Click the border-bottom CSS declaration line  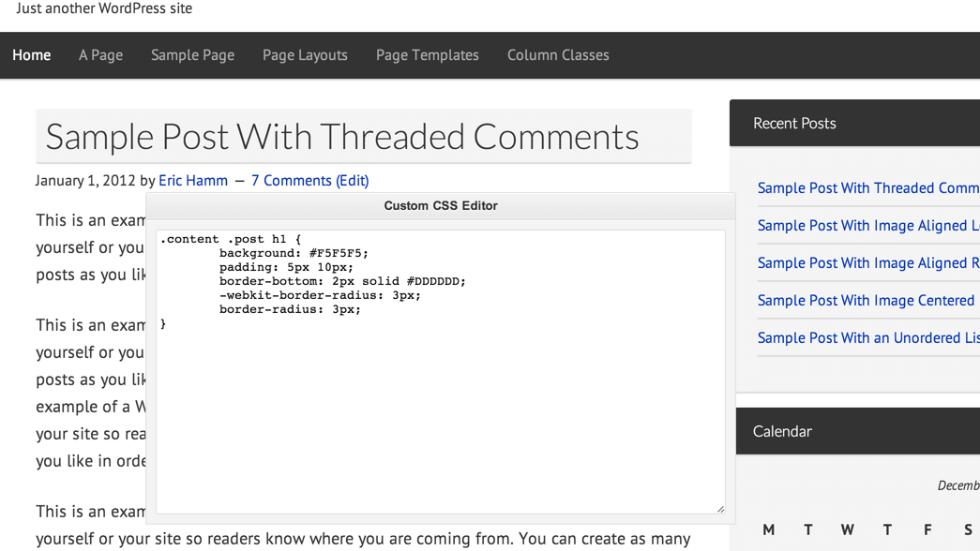[x=342, y=281]
